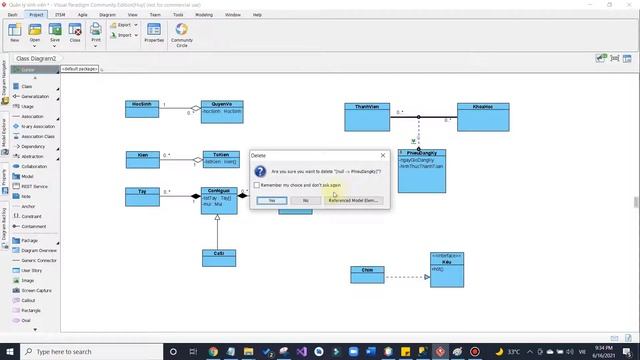Click the Close project toolbar icon

pos(75,33)
